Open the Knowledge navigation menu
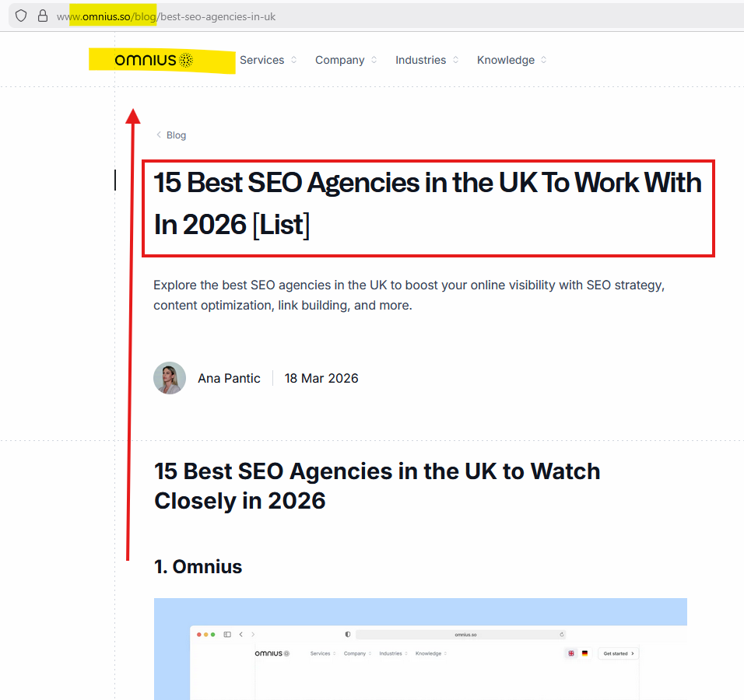The height and width of the screenshot is (700, 744). click(x=511, y=60)
